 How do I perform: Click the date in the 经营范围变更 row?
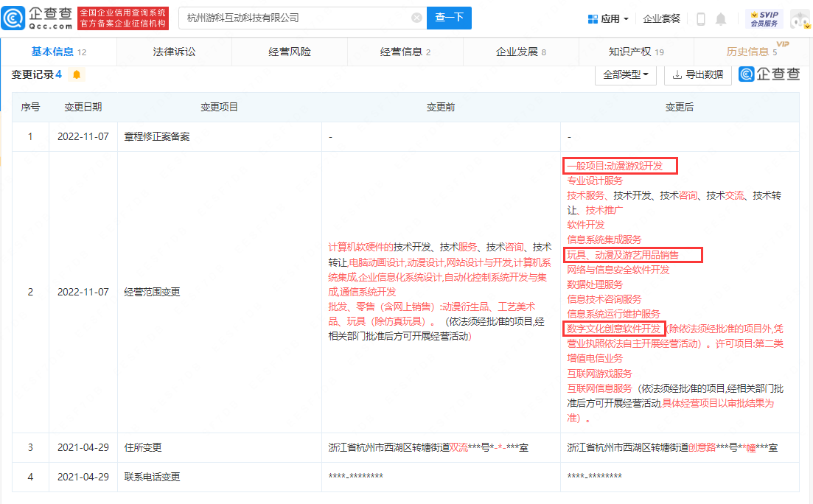83,292
